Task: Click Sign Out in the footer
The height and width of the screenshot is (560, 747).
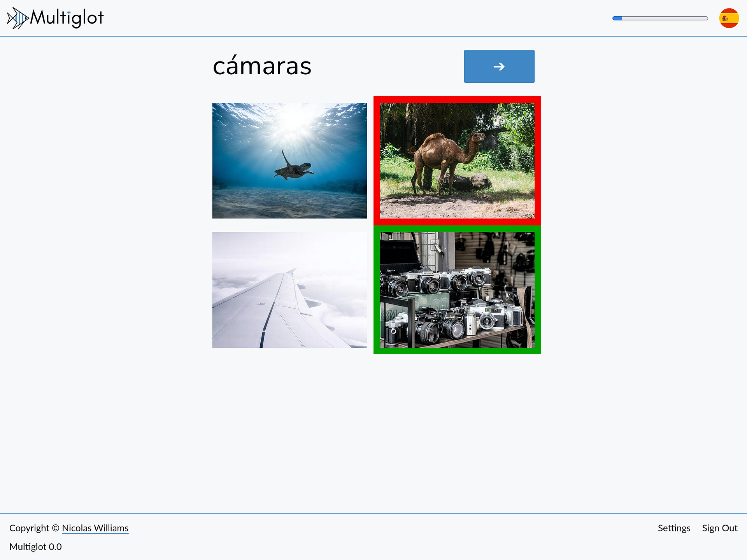Action: 720,528
